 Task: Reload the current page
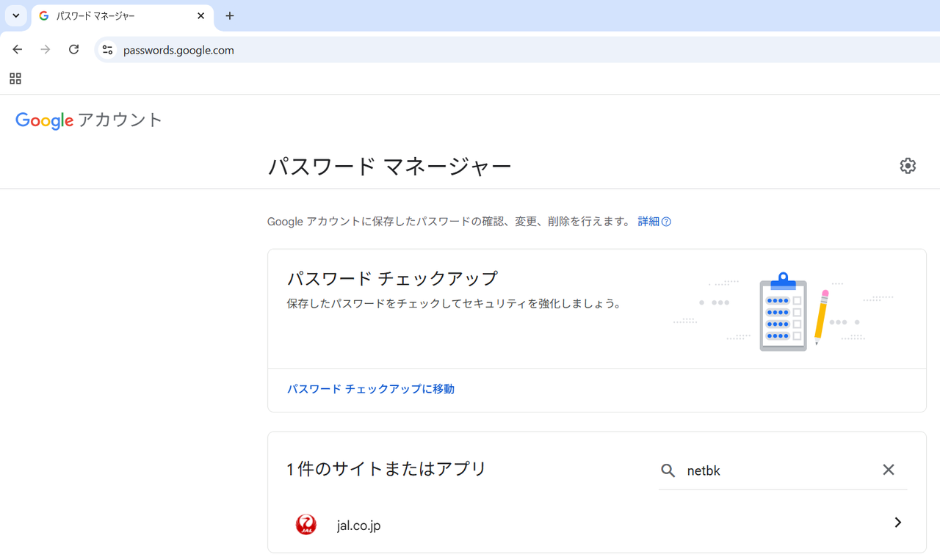[73, 49]
